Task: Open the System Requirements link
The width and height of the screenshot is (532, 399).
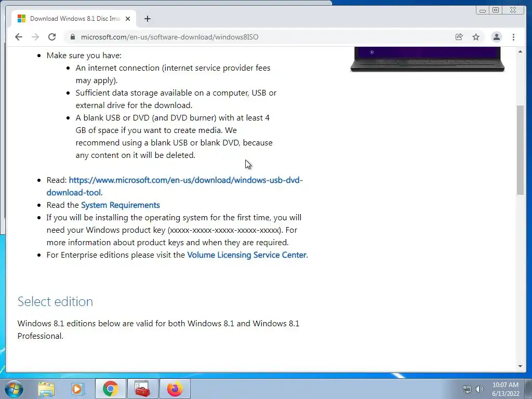Action: [121, 205]
